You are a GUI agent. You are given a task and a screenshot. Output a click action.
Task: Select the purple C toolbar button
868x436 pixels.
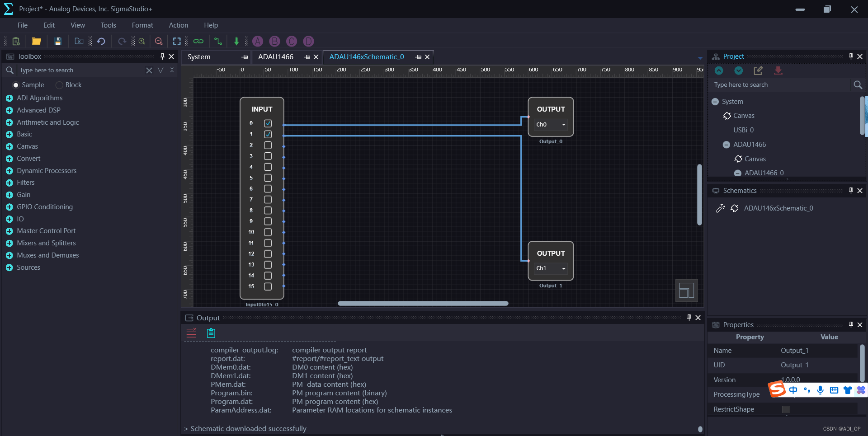(x=292, y=41)
